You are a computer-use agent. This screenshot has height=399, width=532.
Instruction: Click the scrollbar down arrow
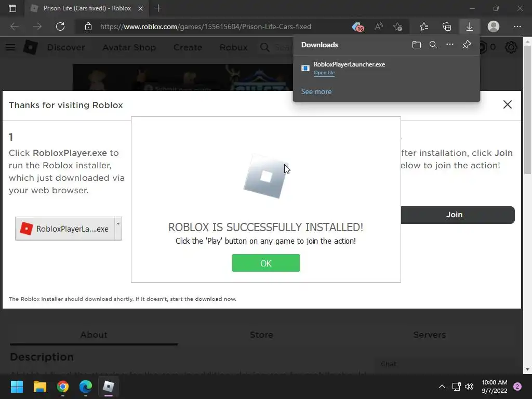coord(527,369)
